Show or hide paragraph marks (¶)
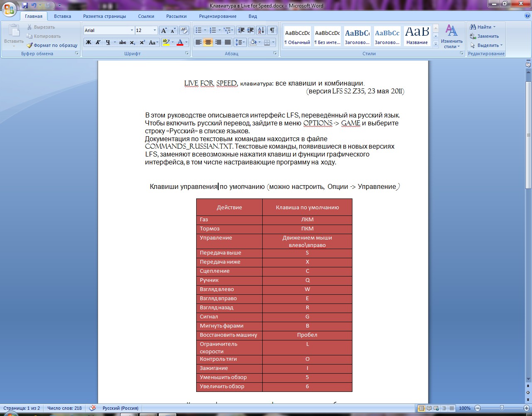The image size is (532, 416). [272, 30]
